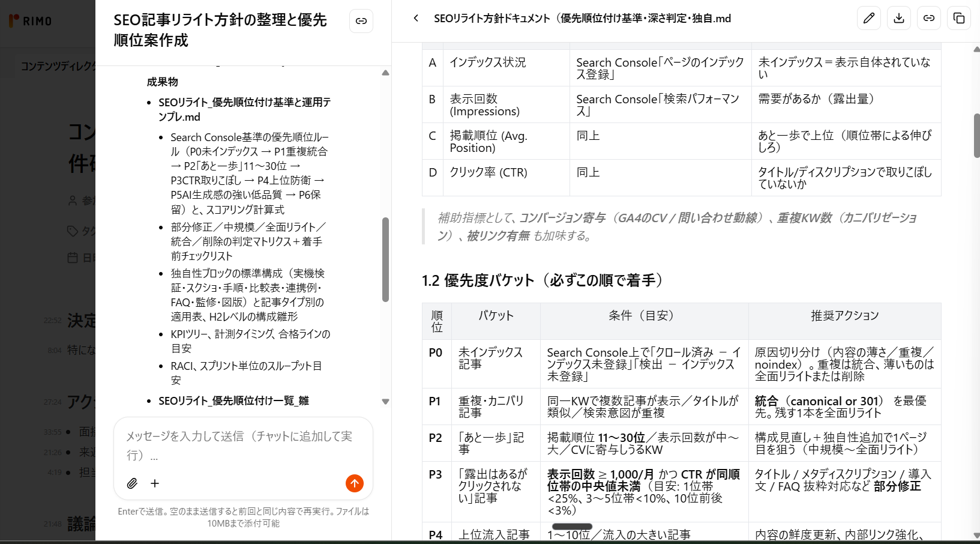
Task: Focus the message input field
Action: point(243,445)
